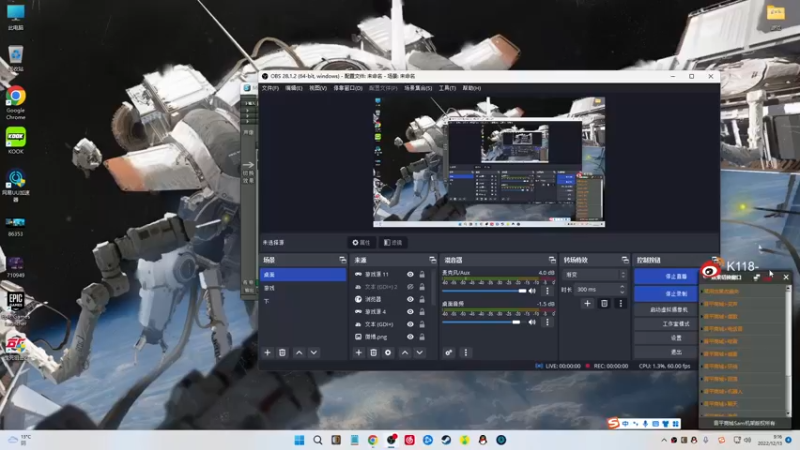Remove the transition with the trash icon
The image size is (800, 450).
coord(604,304)
